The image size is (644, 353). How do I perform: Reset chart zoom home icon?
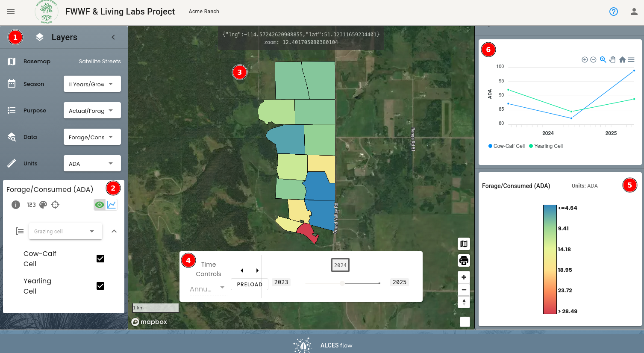(x=622, y=59)
